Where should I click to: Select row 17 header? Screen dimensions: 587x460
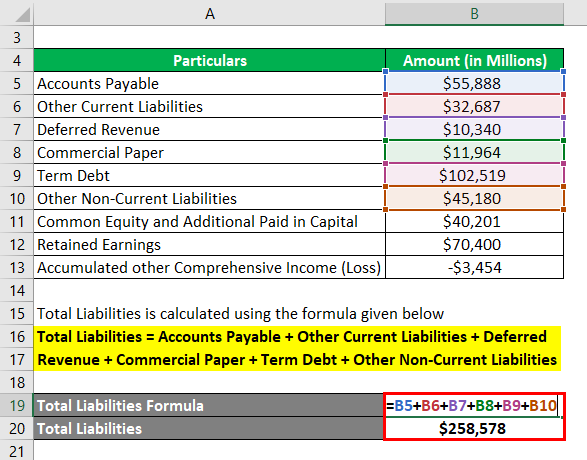pyautogui.click(x=17, y=360)
